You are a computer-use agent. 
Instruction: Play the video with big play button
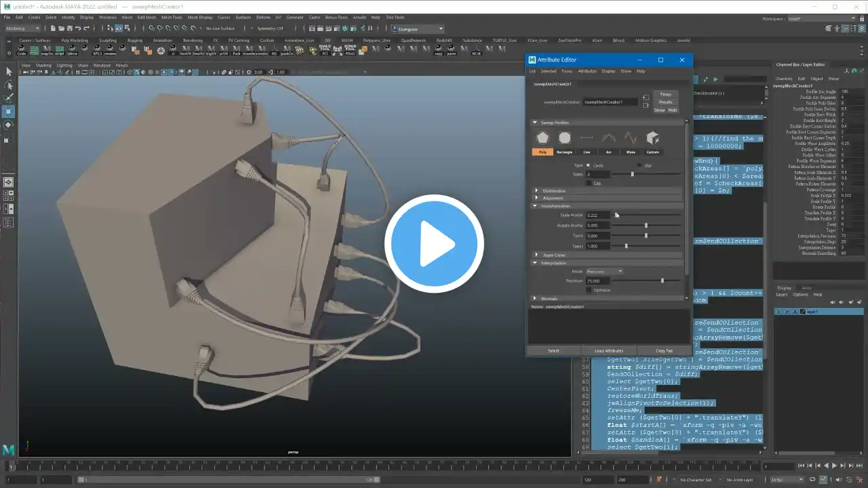coord(434,244)
